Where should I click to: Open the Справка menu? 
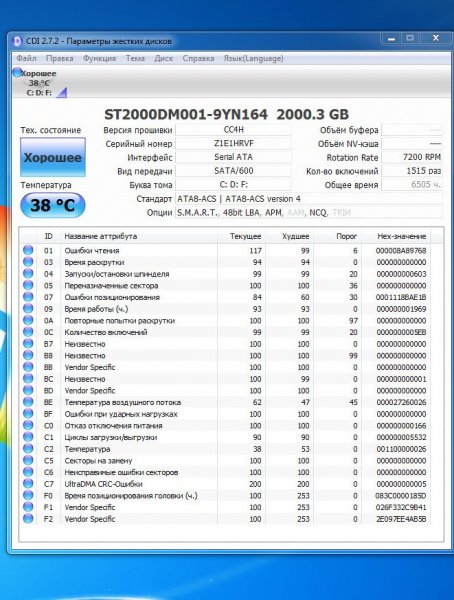point(198,58)
